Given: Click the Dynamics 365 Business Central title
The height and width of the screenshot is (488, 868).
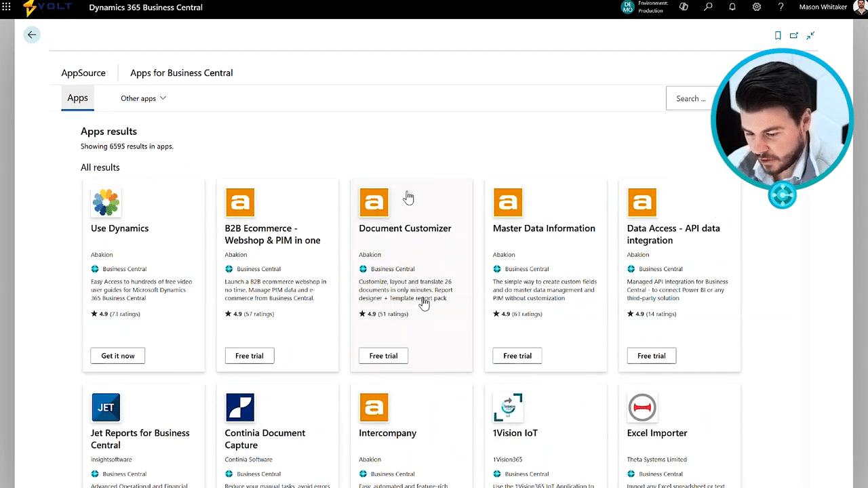Looking at the screenshot, I should click(x=146, y=8).
